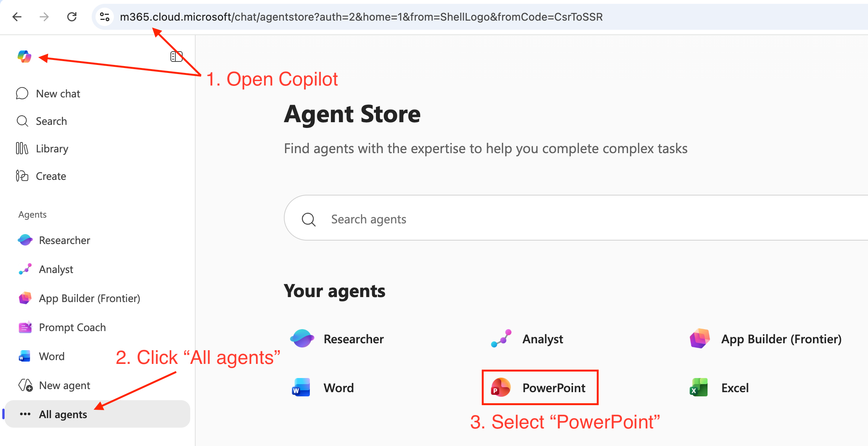Click the Copilot logo icon
Image resolution: width=868 pixels, height=446 pixels.
click(24, 57)
